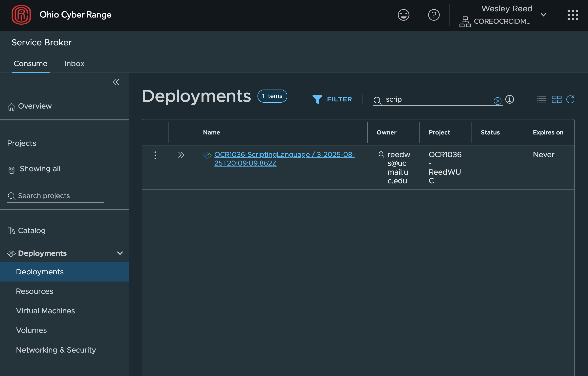
Task: Open the row actions three-dot menu
Action: [x=155, y=155]
